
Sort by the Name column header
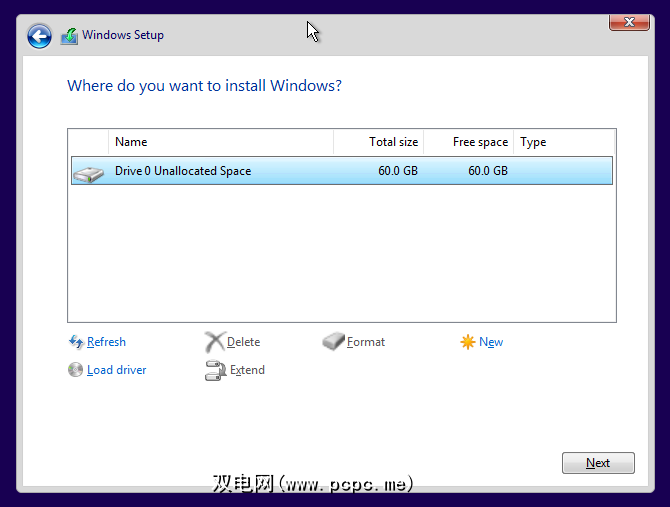point(221,142)
